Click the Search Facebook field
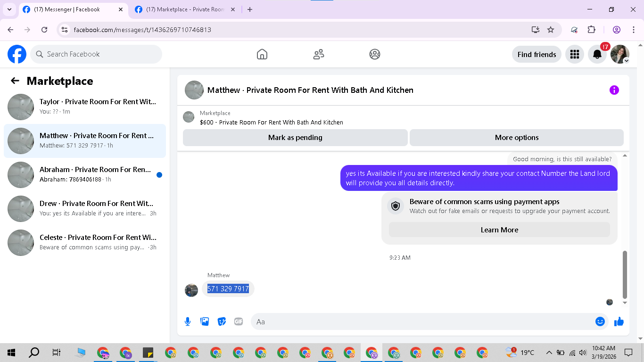The image size is (644, 362). point(96,54)
